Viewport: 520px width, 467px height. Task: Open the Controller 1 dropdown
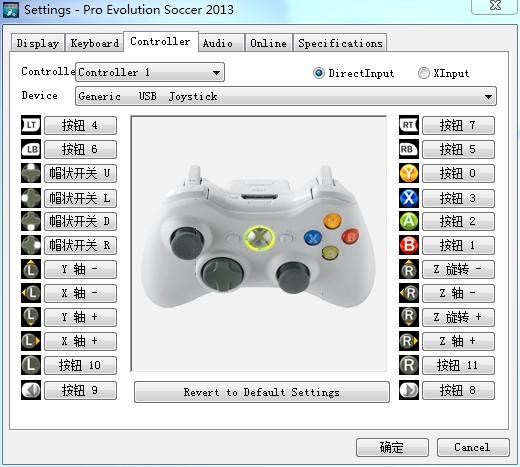(x=150, y=72)
